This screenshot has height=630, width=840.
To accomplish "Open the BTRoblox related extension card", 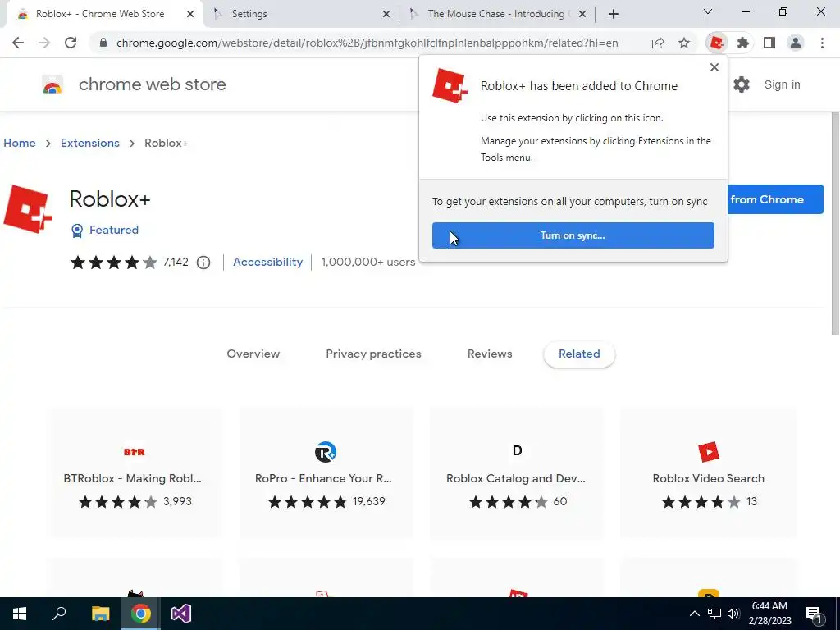I will point(134,472).
